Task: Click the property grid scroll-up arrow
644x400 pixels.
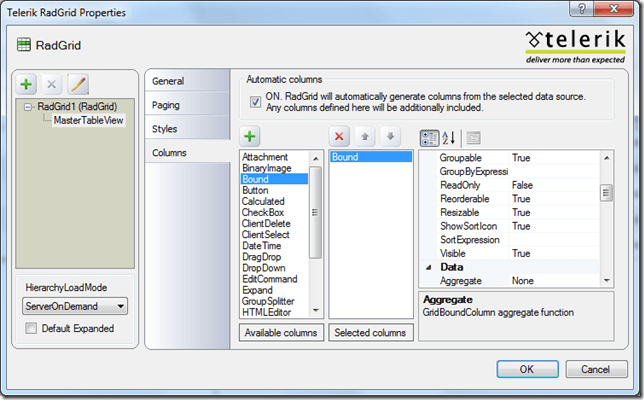Action: click(607, 158)
